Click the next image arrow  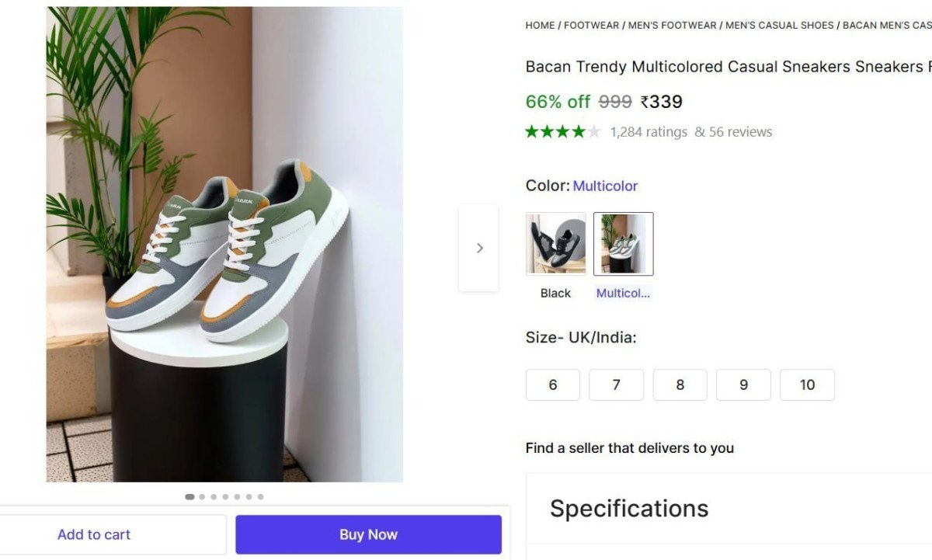pyautogui.click(x=479, y=247)
